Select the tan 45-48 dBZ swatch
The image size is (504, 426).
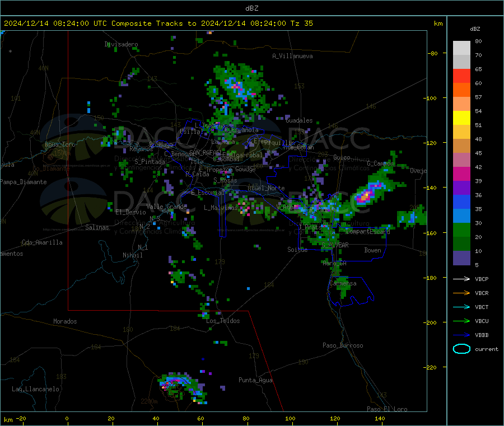point(461,146)
